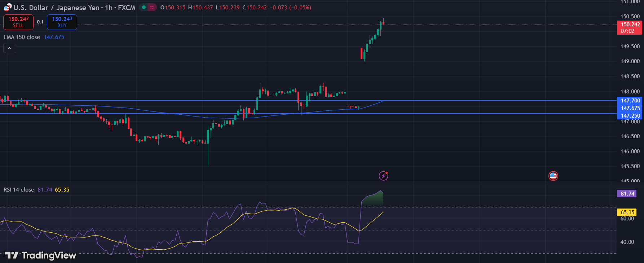The height and width of the screenshot is (263, 644).
Task: Click the 147.250 horizontal line price label
Action: (630, 116)
